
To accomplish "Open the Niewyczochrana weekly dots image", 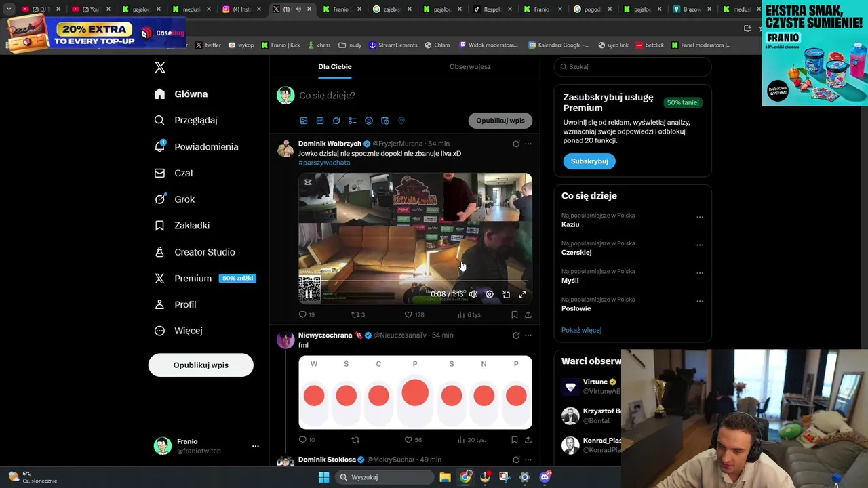I will click(x=415, y=392).
